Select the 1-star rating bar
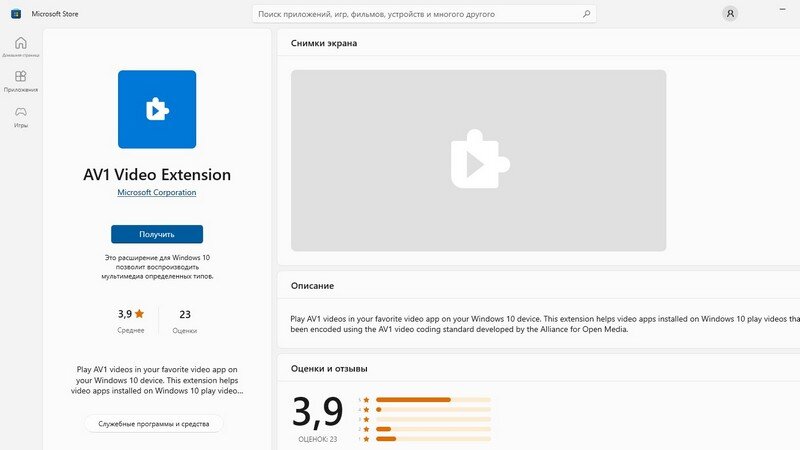 [433, 438]
